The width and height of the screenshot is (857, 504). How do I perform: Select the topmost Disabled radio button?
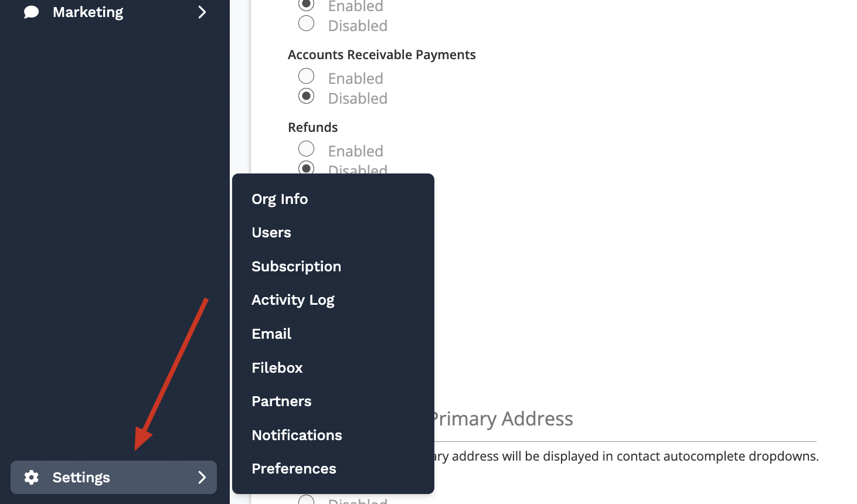pyautogui.click(x=307, y=23)
